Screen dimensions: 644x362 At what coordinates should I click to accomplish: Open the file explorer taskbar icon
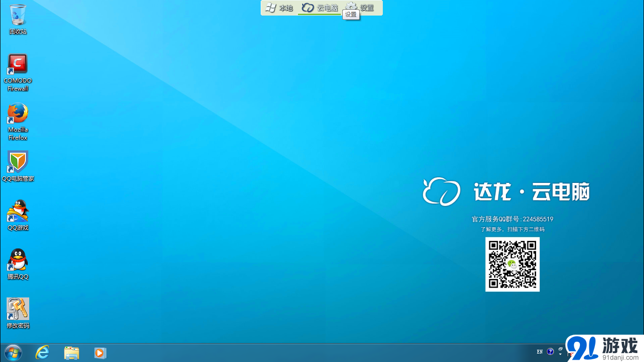(x=72, y=353)
